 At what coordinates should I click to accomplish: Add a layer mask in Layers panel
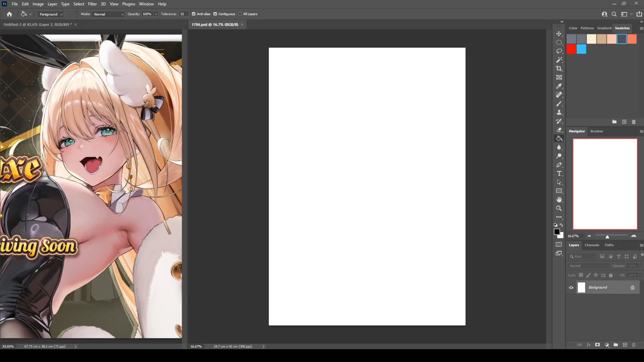click(597, 345)
